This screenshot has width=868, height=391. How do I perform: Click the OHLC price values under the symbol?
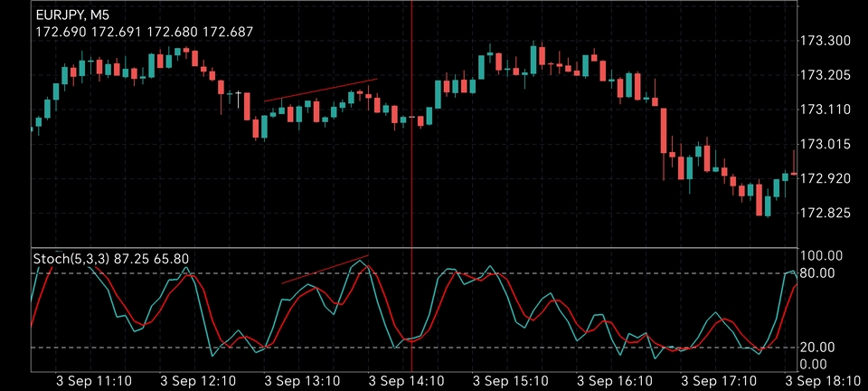[144, 32]
